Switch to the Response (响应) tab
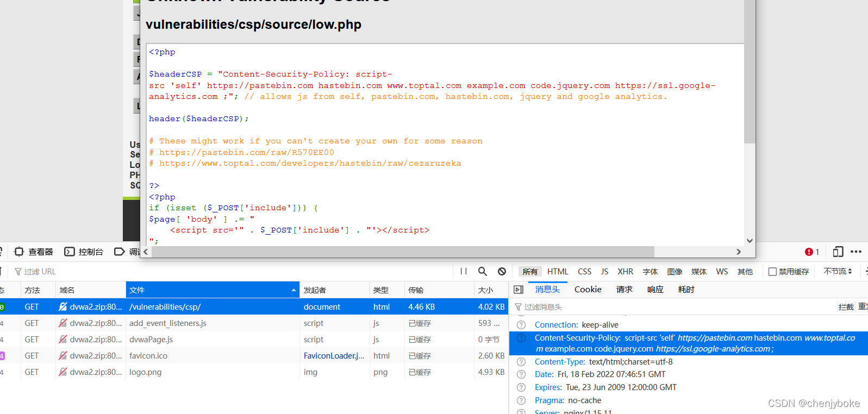This screenshot has height=414, width=868. tap(655, 290)
